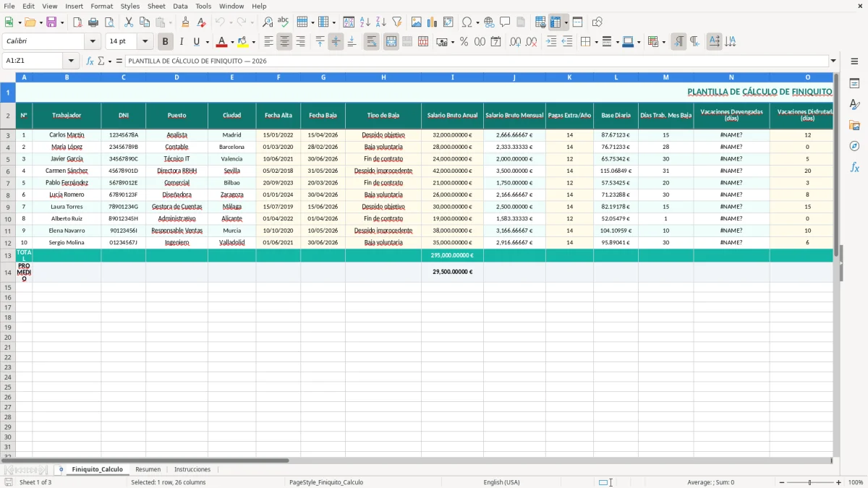The image size is (868, 488).
Task: Click the Print icon
Action: pos(93,22)
